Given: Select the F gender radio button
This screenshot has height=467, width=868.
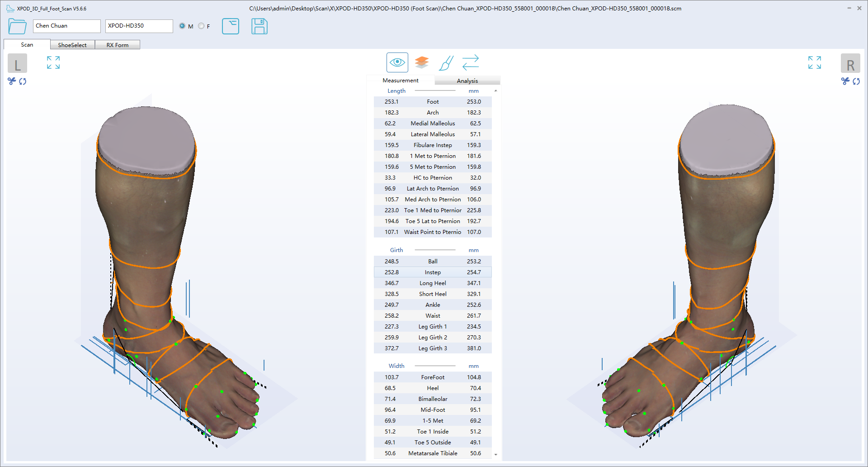Looking at the screenshot, I should pos(201,26).
